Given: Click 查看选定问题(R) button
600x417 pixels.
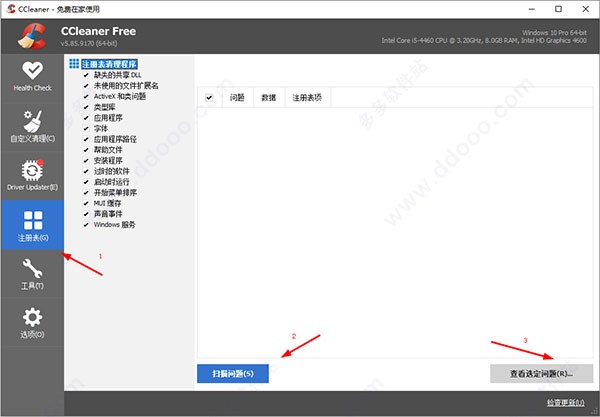Looking at the screenshot, I should [541, 373].
